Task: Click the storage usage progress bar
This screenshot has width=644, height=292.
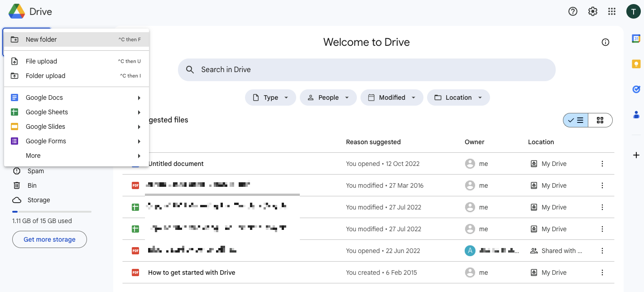Action: pyautogui.click(x=51, y=211)
